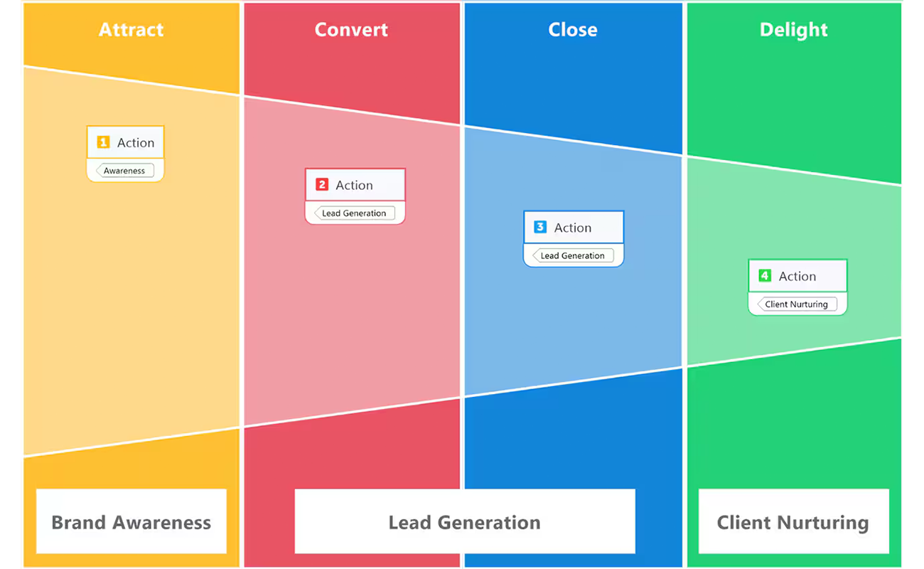Select the Attract column header
The width and height of the screenshot is (924, 569).
tap(131, 30)
